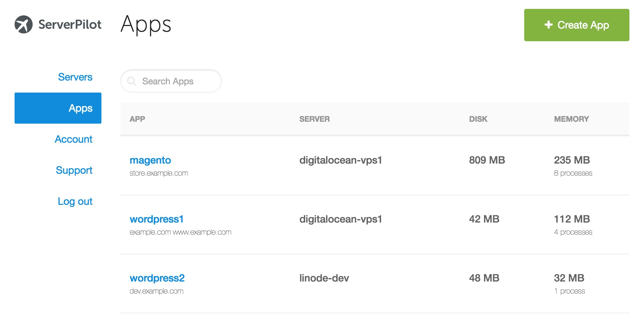Focus the Search Apps input field
Image resolution: width=644 pixels, height=324 pixels.
(177, 81)
